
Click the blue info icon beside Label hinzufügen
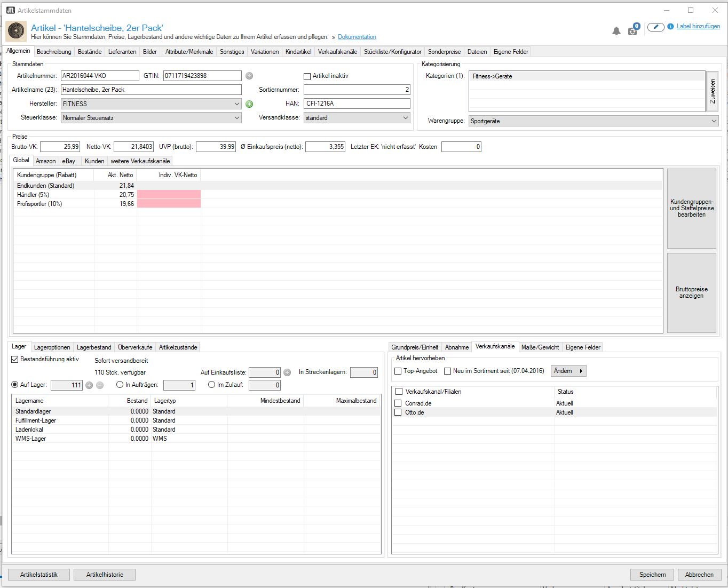(670, 27)
